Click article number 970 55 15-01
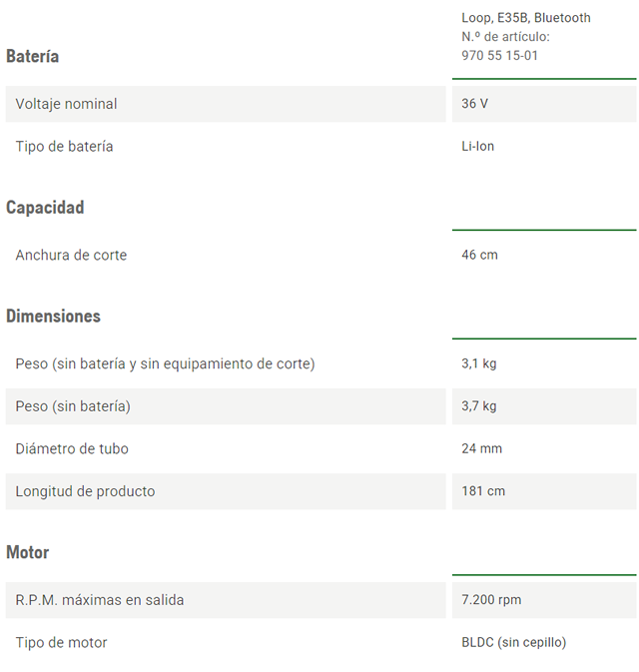Image resolution: width=639 pixels, height=672 pixels. [499, 55]
